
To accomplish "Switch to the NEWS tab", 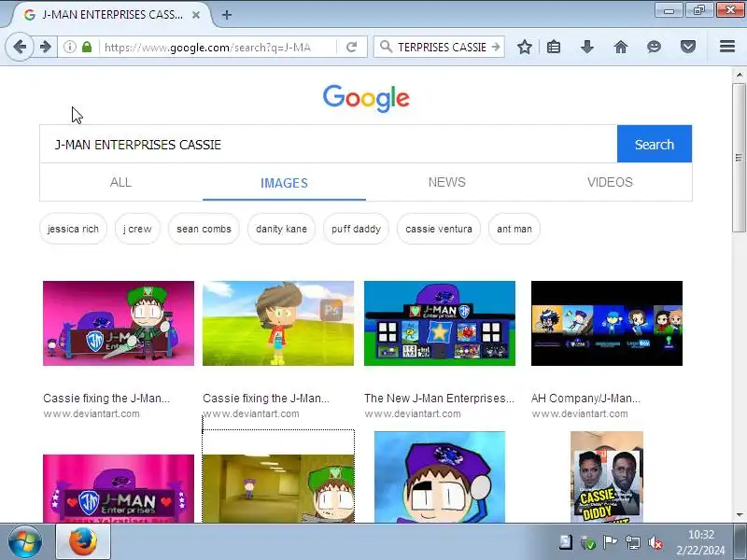I will click(447, 182).
